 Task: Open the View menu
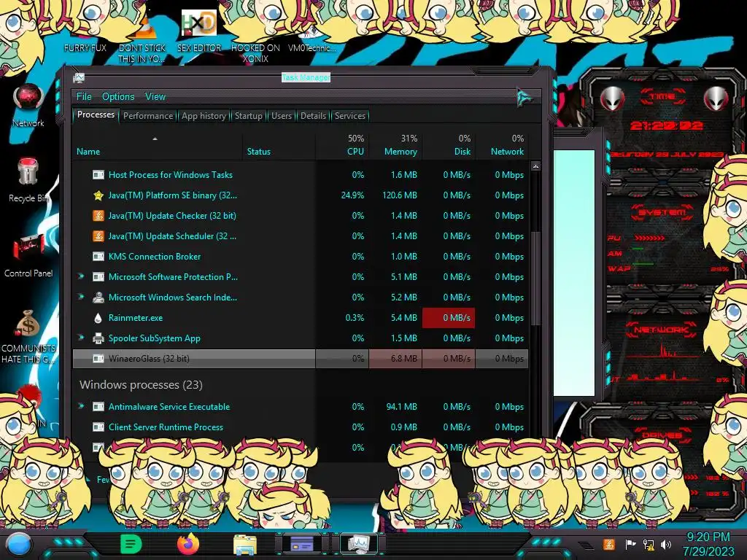[155, 97]
